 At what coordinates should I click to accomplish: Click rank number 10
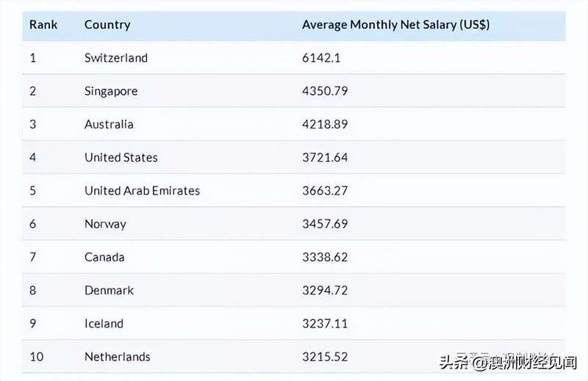(x=37, y=357)
